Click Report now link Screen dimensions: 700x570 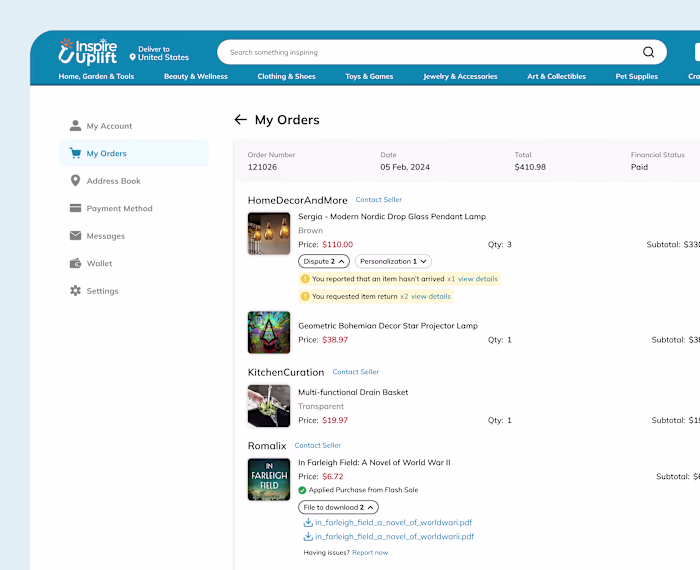pos(370,553)
